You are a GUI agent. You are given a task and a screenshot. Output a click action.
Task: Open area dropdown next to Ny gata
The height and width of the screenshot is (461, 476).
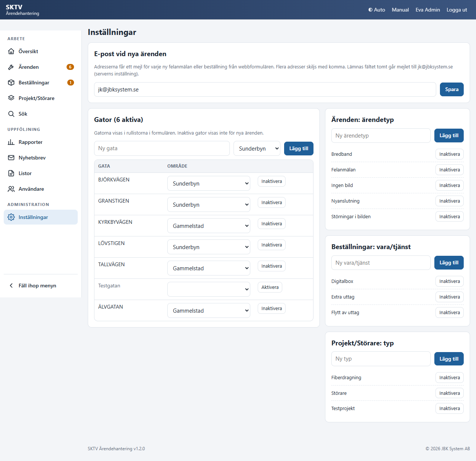click(257, 148)
